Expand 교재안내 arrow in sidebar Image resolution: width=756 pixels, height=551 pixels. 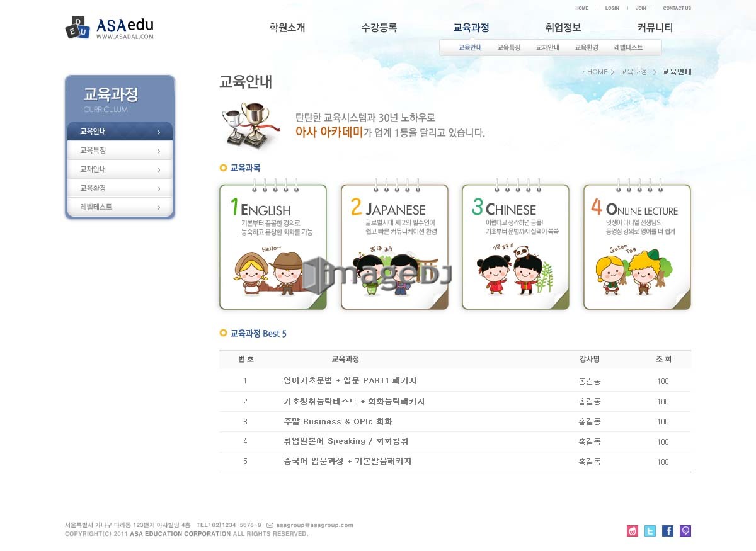[158, 170]
